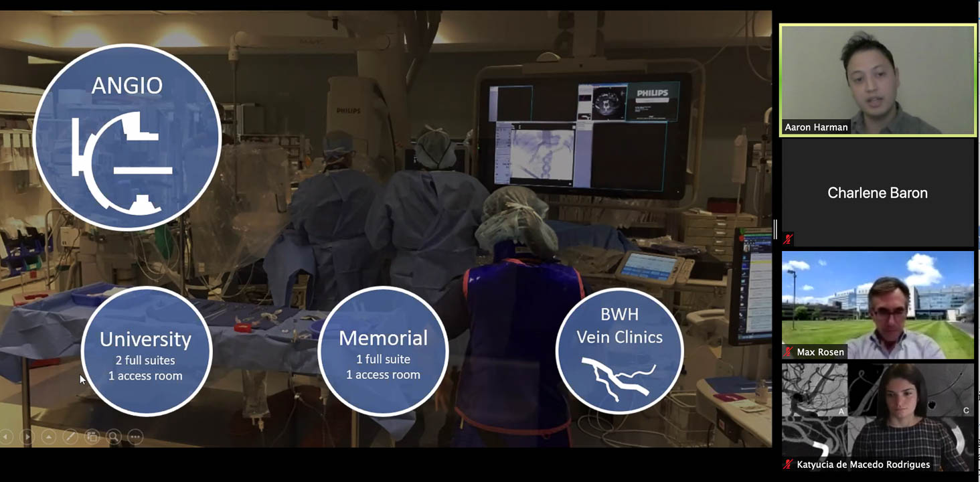Click the Memorial circle on slide
The image size is (980, 482).
[383, 351]
